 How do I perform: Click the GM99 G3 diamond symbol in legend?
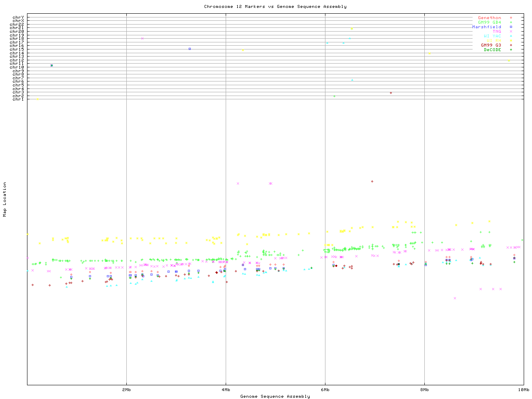[x=511, y=45]
